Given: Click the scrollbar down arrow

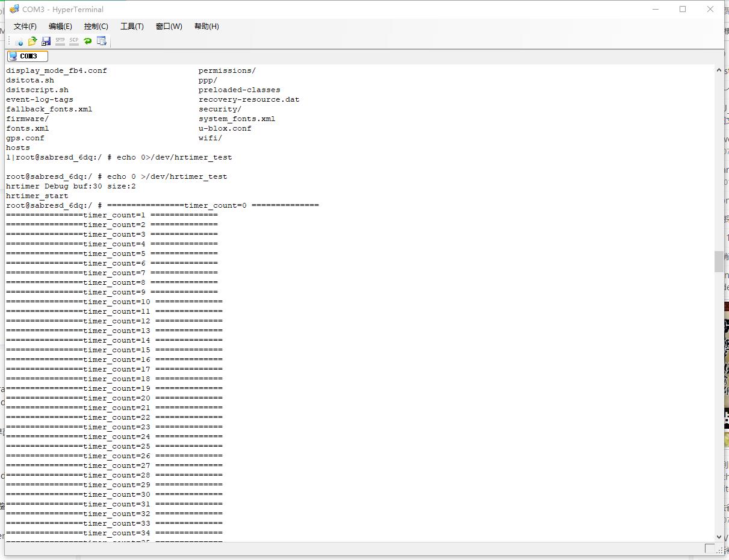Looking at the screenshot, I should pos(719,537).
